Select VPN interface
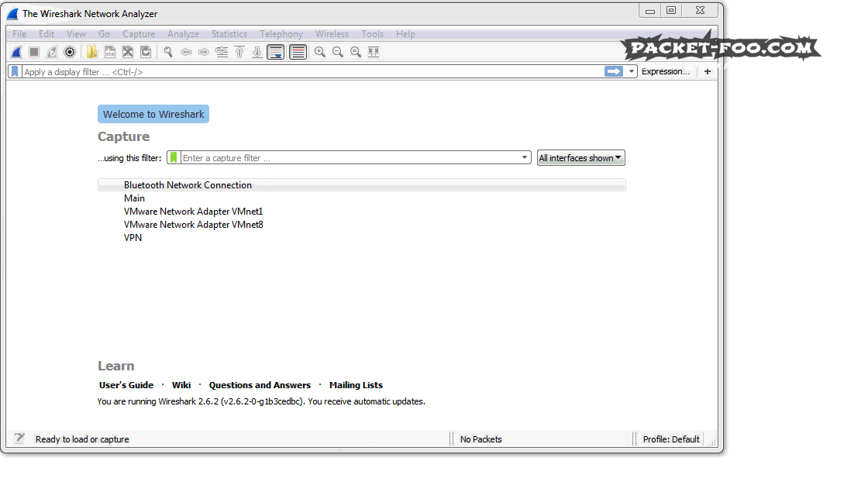Screen dimensions: 868x499 [x=361, y=238]
